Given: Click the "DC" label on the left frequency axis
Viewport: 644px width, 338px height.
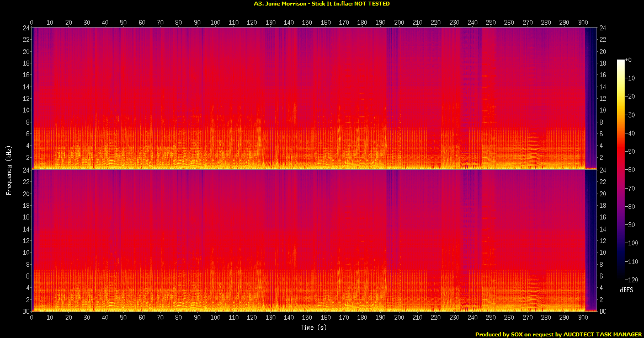Looking at the screenshot, I should pyautogui.click(x=26, y=312).
